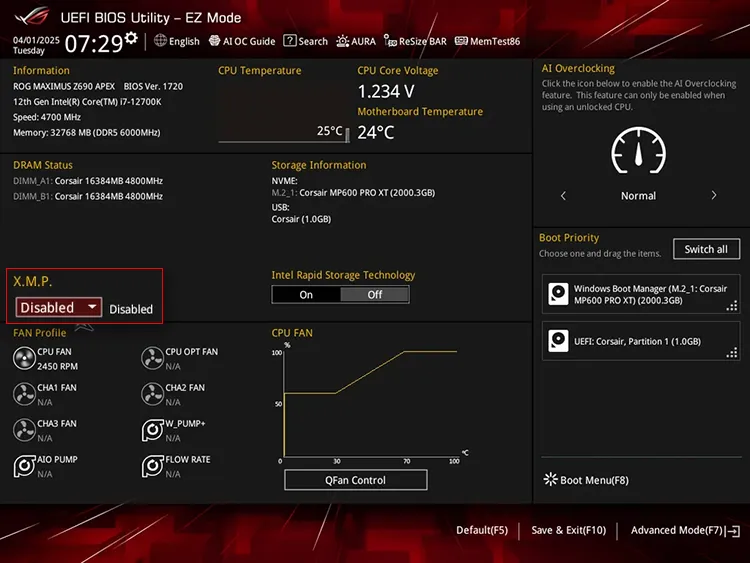This screenshot has width=750, height=563.
Task: Select UEFI: Corsair Partition 1 boot entry
Action: pyautogui.click(x=640, y=341)
